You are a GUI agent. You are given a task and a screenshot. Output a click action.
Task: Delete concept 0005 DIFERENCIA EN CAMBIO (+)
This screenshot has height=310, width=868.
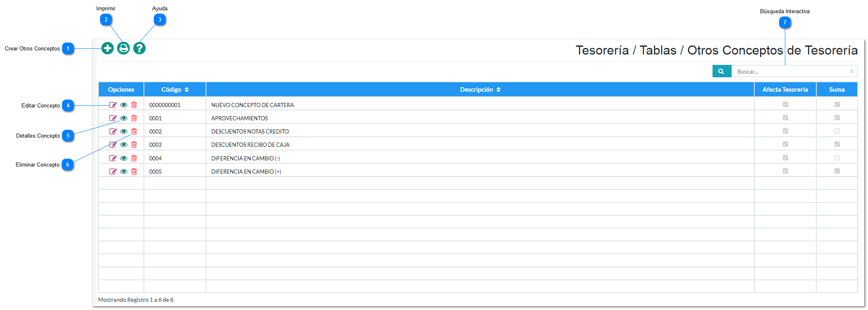click(x=134, y=172)
